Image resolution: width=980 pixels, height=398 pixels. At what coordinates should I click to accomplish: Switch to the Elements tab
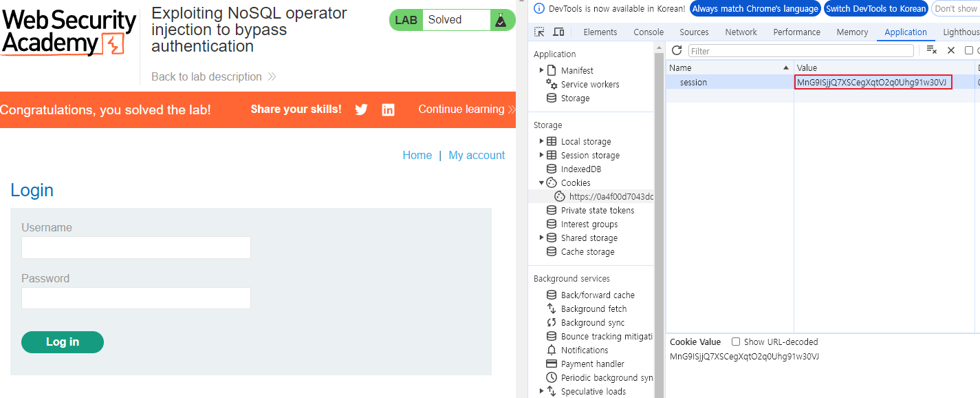click(x=600, y=32)
